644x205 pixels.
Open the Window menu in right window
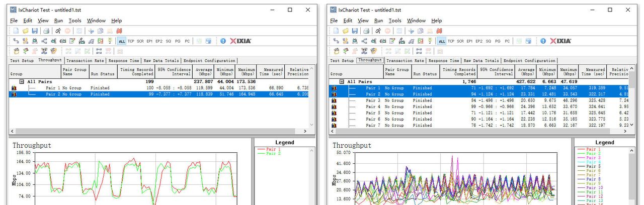point(416,21)
